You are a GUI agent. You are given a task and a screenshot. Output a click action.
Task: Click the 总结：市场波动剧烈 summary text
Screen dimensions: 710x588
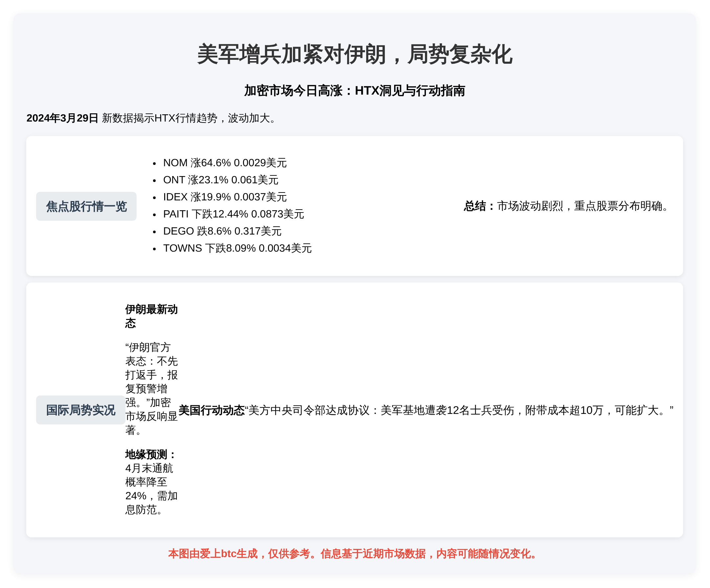coord(568,206)
